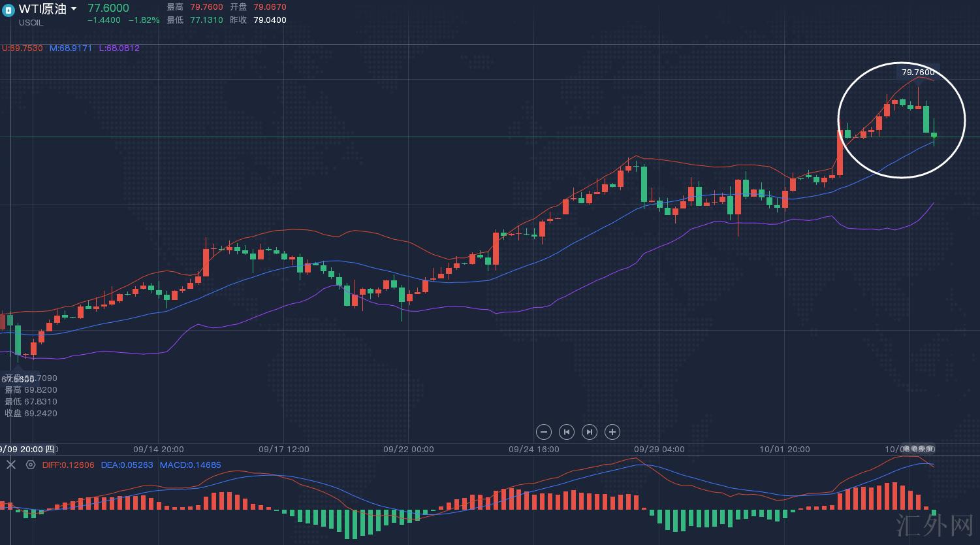Click the USOIL ticker label
This screenshot has height=545, width=980.
[x=31, y=23]
